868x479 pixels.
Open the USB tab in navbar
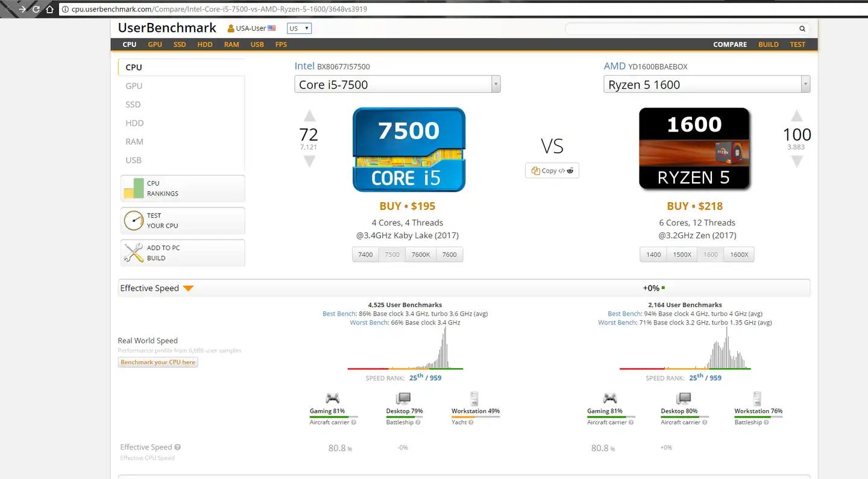[x=257, y=45]
